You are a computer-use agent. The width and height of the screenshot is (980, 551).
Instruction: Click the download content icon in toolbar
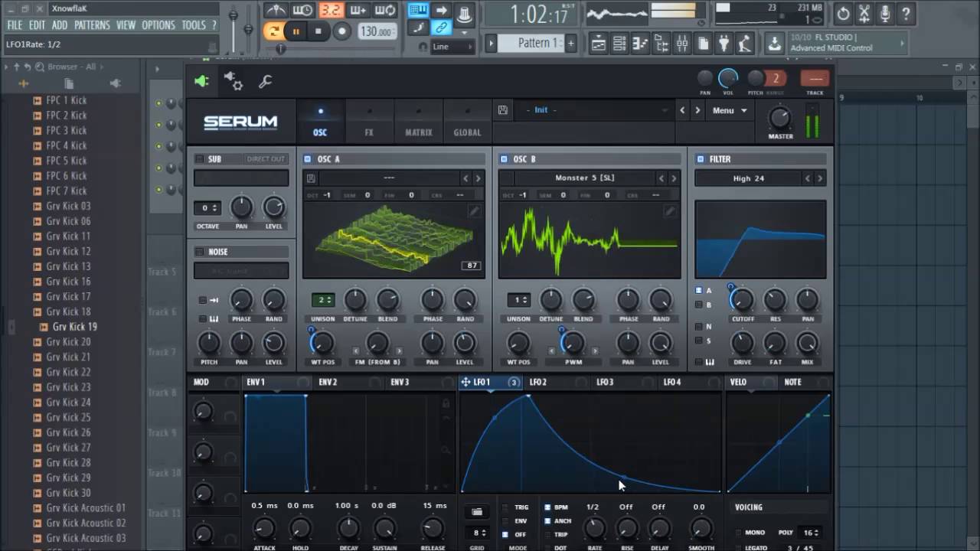pyautogui.click(x=775, y=44)
